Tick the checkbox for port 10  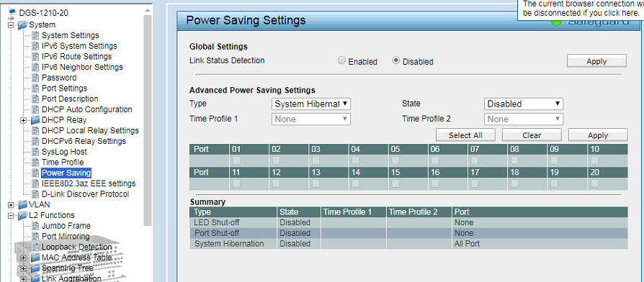pyautogui.click(x=595, y=160)
